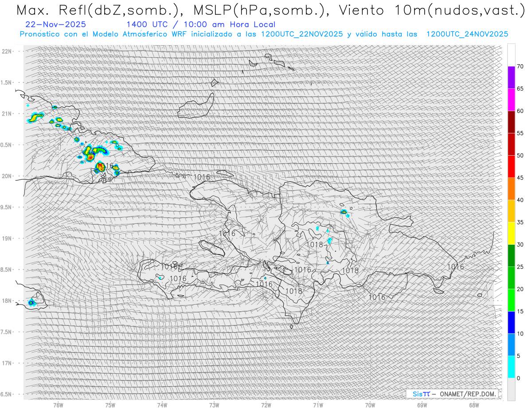Click the time '1400 UTC / 10:00 am Hora Local'
532x411 pixels.
[x=200, y=24]
